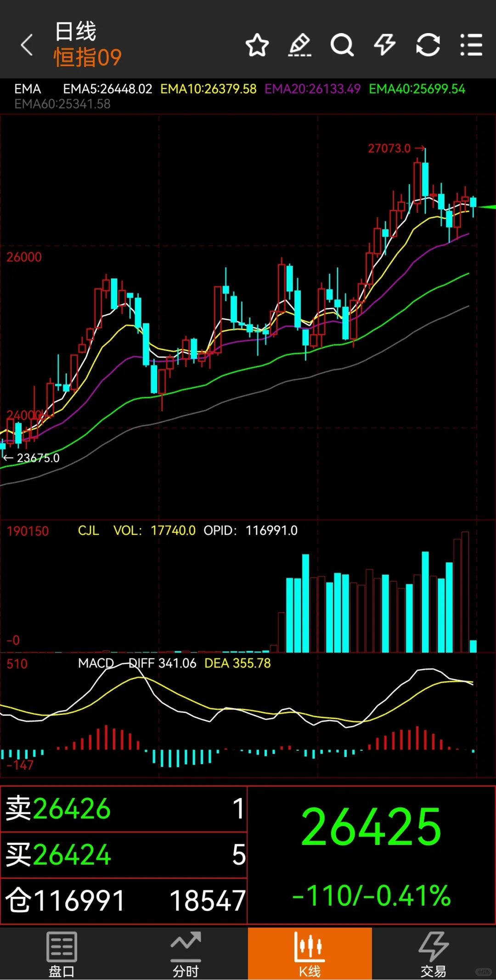
Task: Tap the change -110/-0.41% text
Action: coord(371,896)
